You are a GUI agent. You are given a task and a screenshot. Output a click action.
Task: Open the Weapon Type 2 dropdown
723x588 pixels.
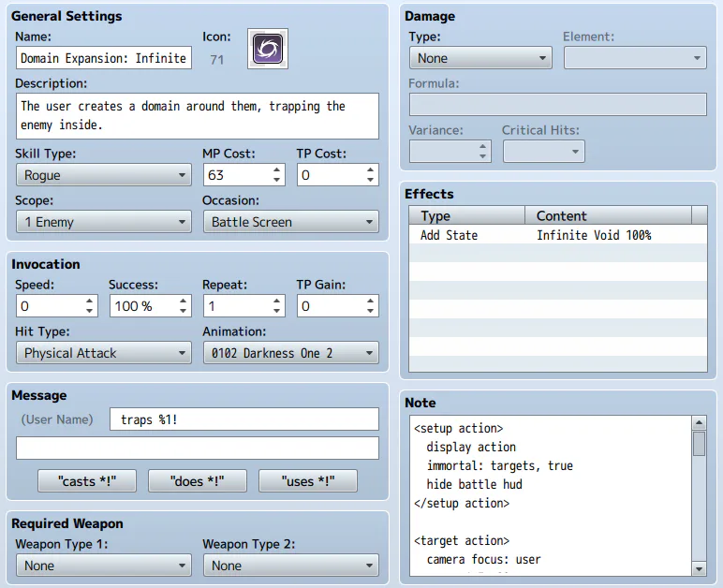291,566
